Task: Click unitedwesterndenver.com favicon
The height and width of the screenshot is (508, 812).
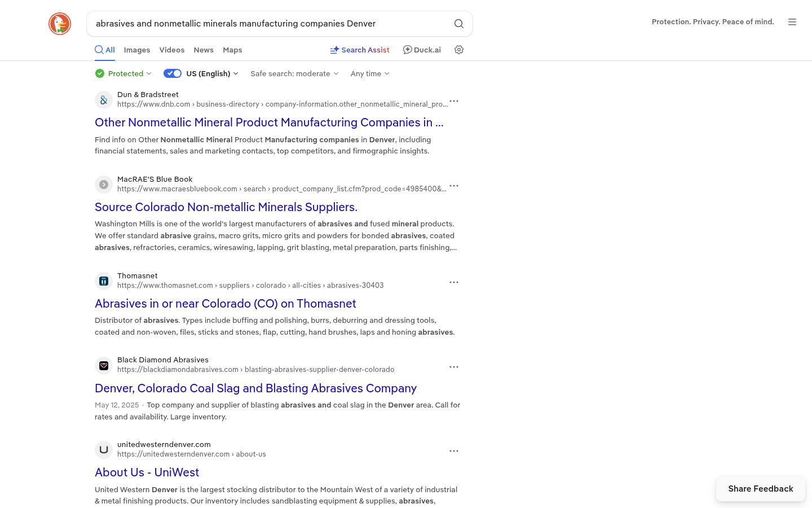Action: [x=104, y=450]
